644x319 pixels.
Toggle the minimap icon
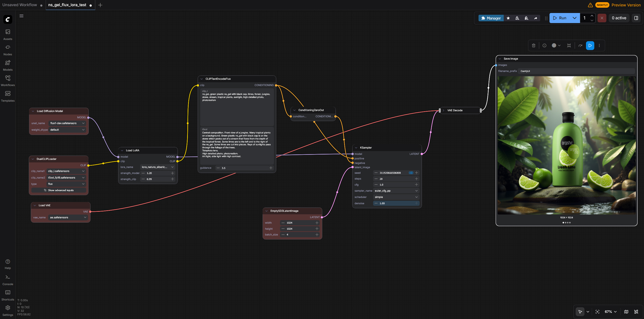[626, 312]
